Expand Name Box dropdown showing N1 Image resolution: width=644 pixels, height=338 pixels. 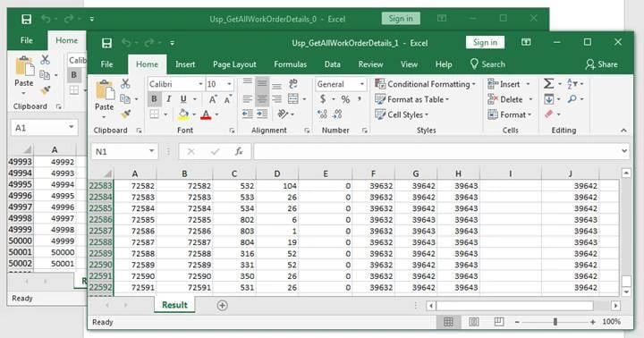[x=151, y=151]
